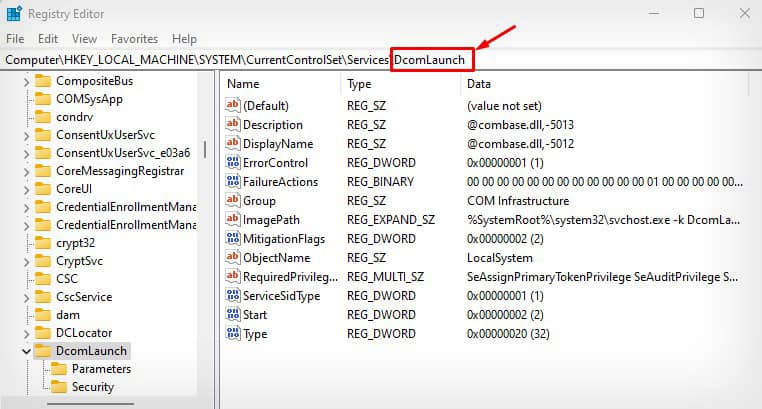Click the REG_MULTI_SZ type cell

pos(385,277)
